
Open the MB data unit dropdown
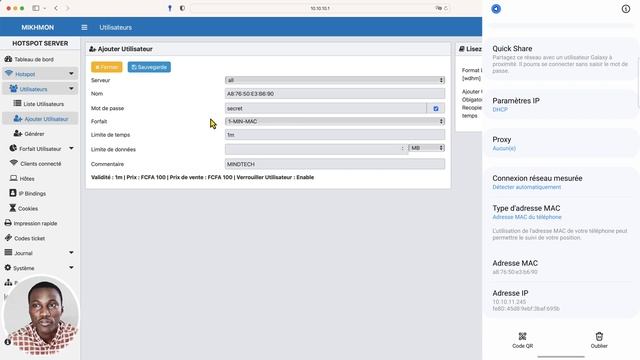pyautogui.click(x=427, y=148)
